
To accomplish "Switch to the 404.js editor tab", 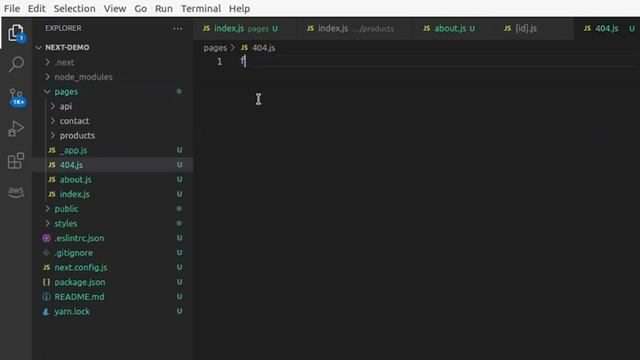I will [x=607, y=29].
